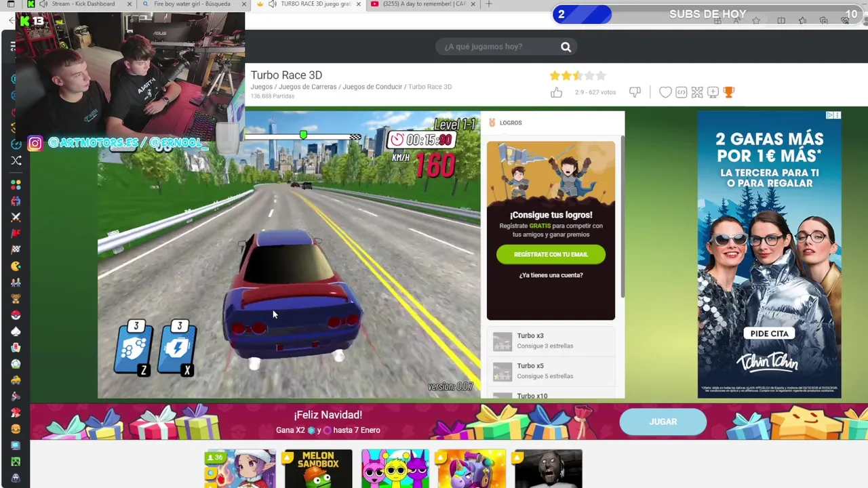The image size is (868, 488).
Task: Click the 136.888 Partidas play count
Action: pos(273,96)
